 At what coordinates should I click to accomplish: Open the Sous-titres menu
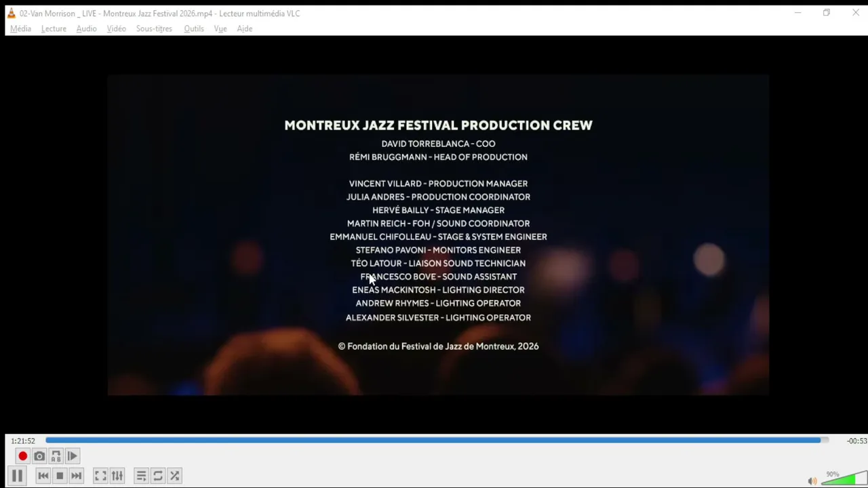point(154,28)
